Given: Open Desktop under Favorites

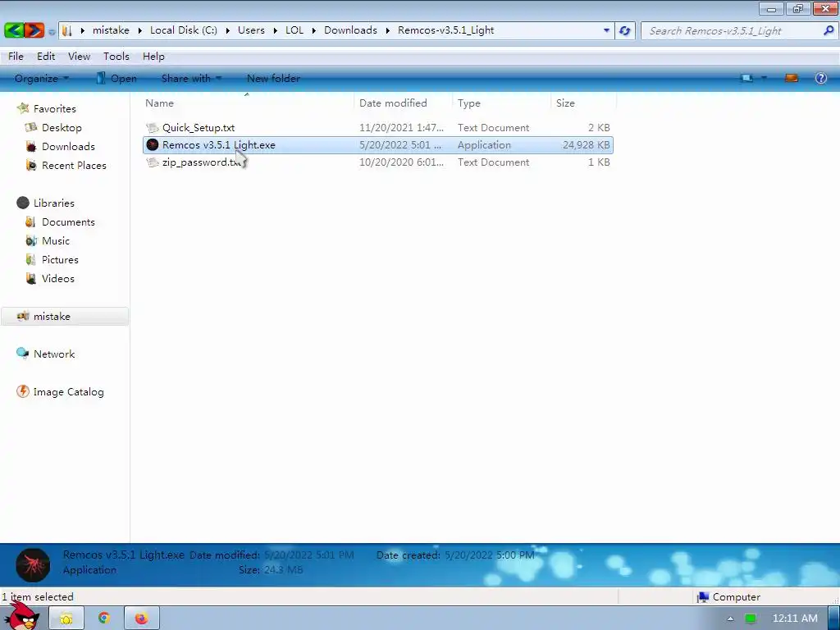Looking at the screenshot, I should pos(62,127).
